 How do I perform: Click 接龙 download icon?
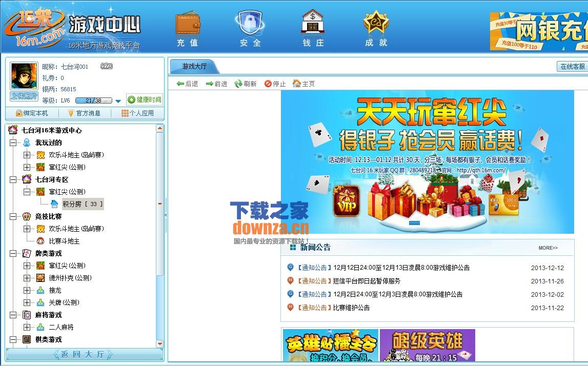pos(40,290)
